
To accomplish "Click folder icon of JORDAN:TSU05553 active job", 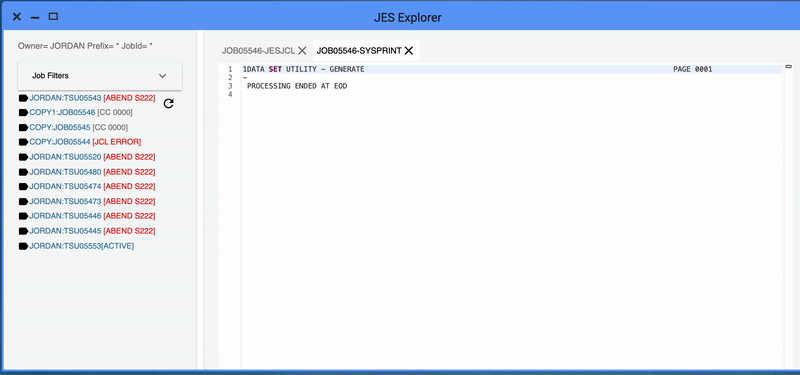I will pyautogui.click(x=23, y=246).
